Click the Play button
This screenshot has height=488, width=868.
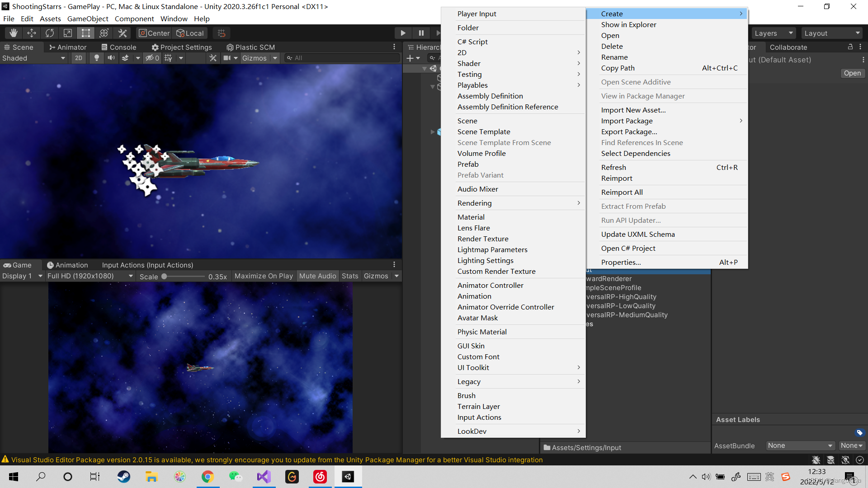tap(403, 33)
